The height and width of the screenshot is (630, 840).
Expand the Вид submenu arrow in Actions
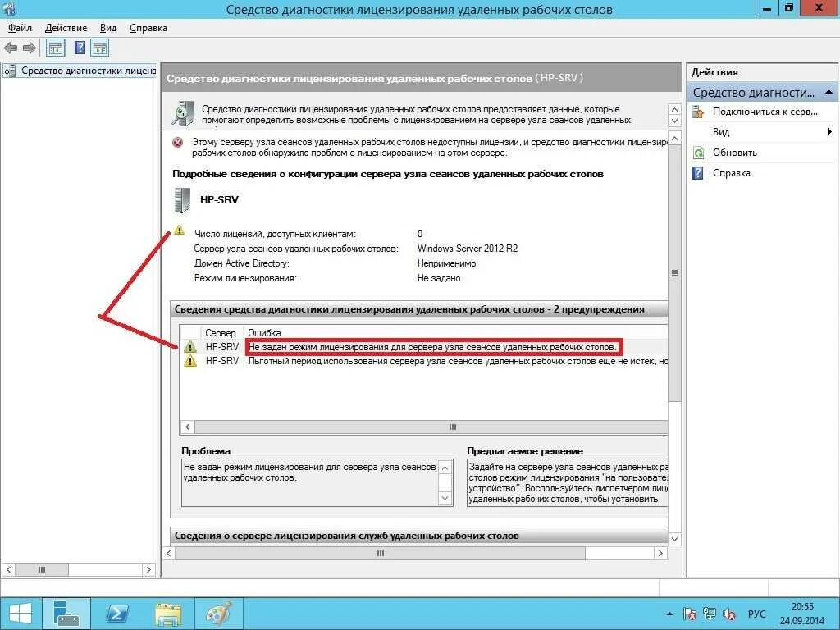(829, 132)
